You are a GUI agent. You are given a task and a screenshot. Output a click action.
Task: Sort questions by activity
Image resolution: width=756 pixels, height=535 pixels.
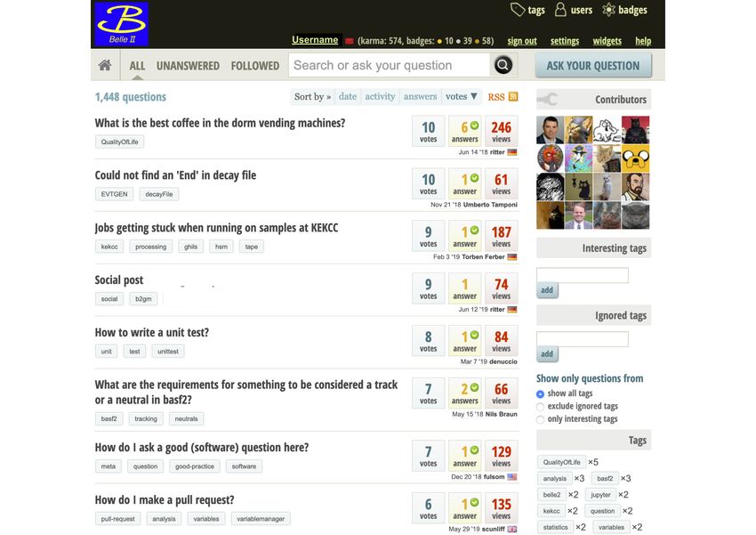[380, 96]
